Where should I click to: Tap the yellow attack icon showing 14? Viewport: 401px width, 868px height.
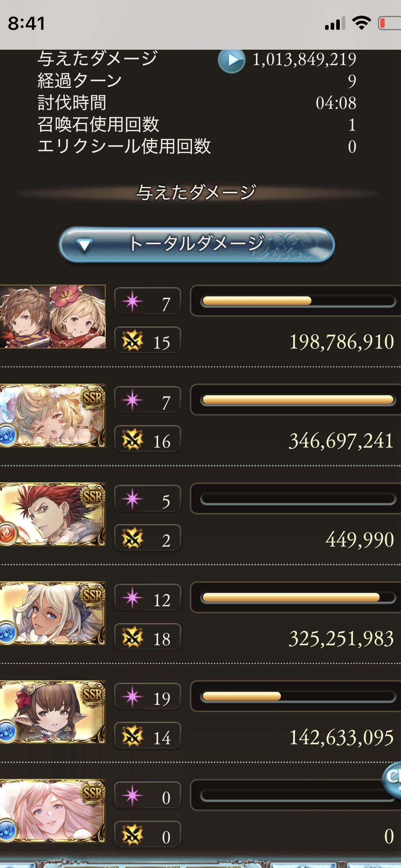tap(132, 737)
